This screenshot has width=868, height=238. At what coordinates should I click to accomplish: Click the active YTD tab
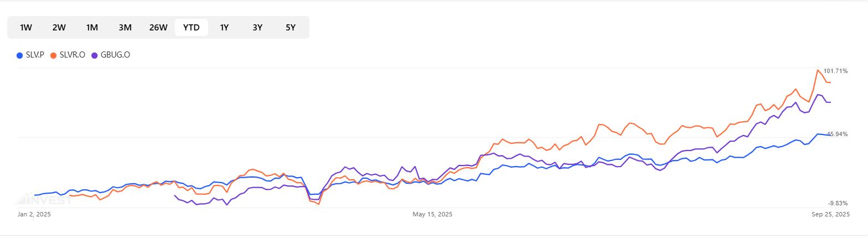click(192, 28)
